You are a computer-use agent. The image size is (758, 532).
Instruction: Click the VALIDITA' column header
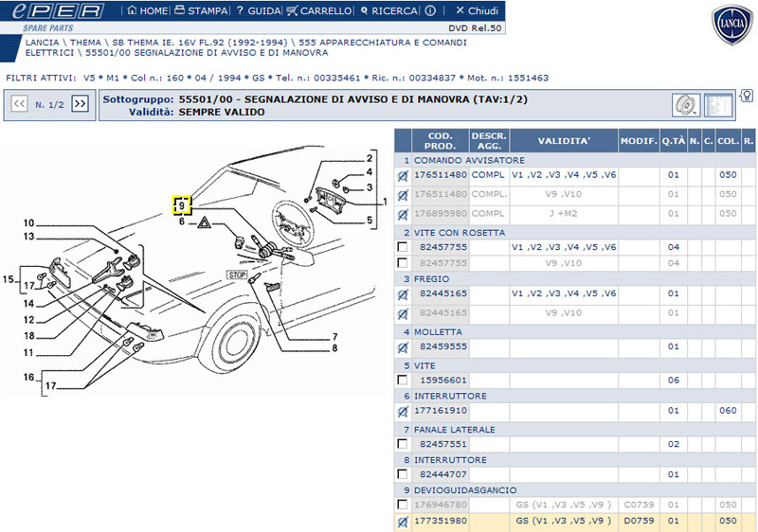(x=564, y=141)
